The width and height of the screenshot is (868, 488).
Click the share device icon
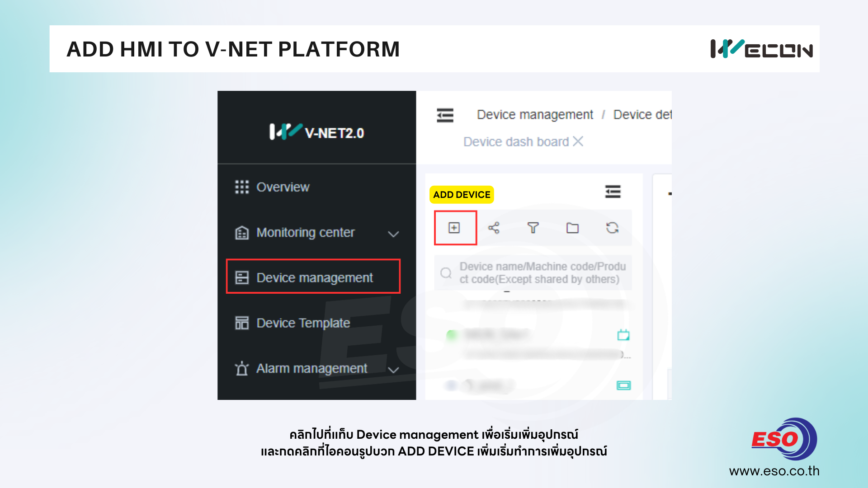[x=494, y=228]
